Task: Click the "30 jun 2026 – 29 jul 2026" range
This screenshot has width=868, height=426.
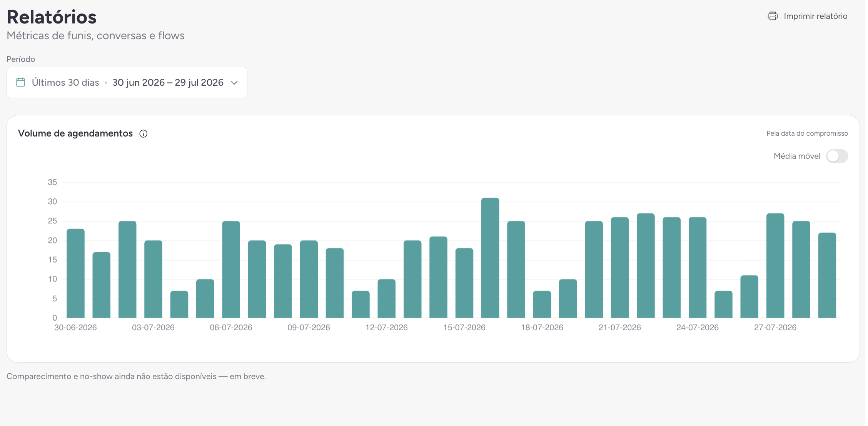Action: pos(168,83)
